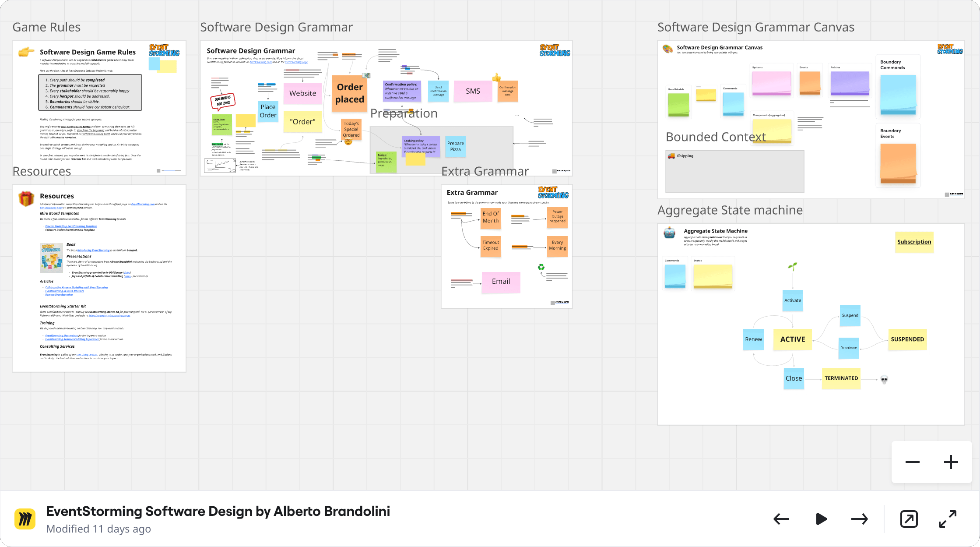This screenshot has width=980, height=547.
Task: Click the 'Boundary Commands' blue sticky note
Action: click(898, 95)
